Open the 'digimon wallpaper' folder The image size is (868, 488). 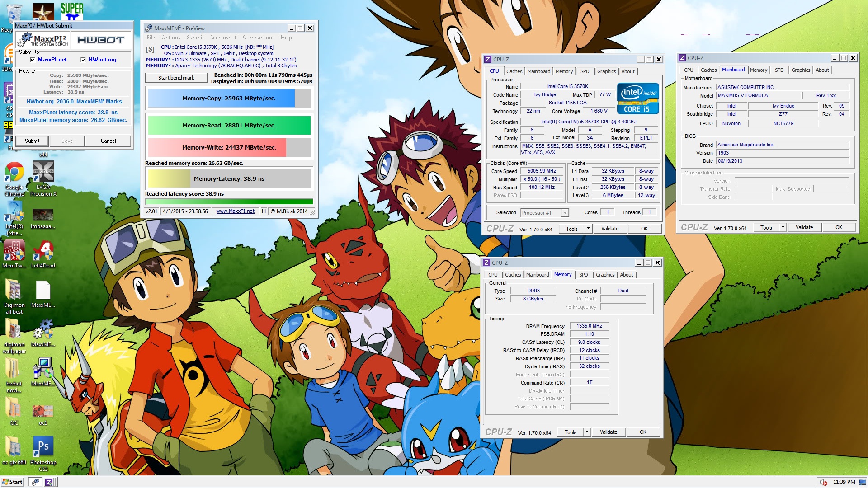[14, 335]
